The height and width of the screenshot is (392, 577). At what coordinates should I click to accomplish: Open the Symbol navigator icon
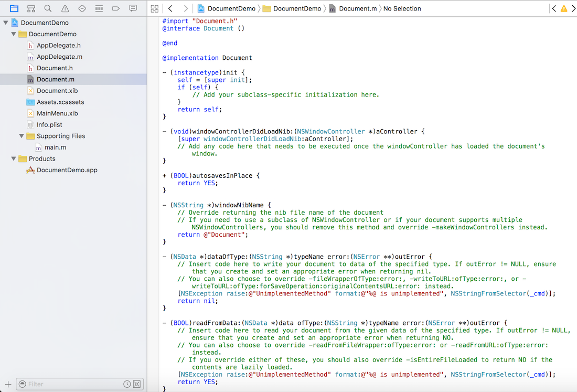click(x=31, y=8)
